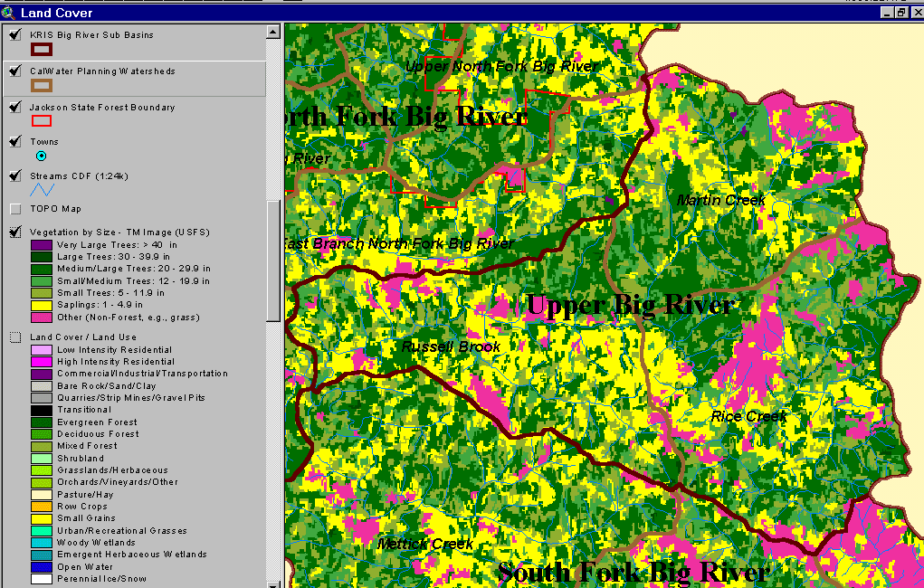Click the Quarries/Strip Mines/Gravel Pits swatch
This screenshot has width=924, height=588.
42,398
